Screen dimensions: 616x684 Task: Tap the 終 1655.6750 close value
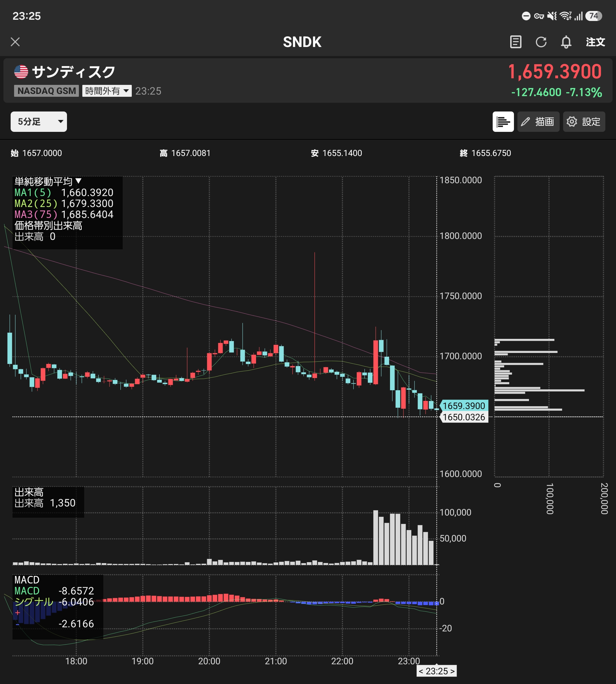click(x=485, y=153)
